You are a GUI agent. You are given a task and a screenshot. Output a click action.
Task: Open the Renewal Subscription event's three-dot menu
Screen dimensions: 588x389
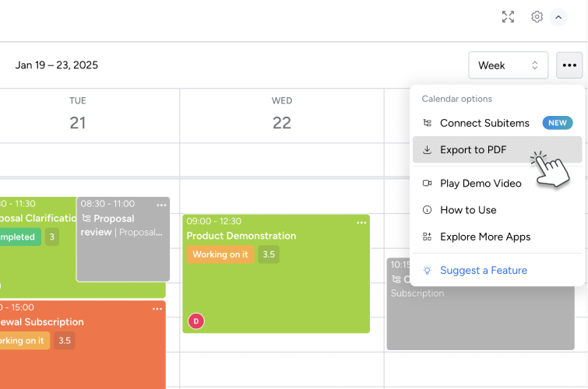[x=157, y=309]
